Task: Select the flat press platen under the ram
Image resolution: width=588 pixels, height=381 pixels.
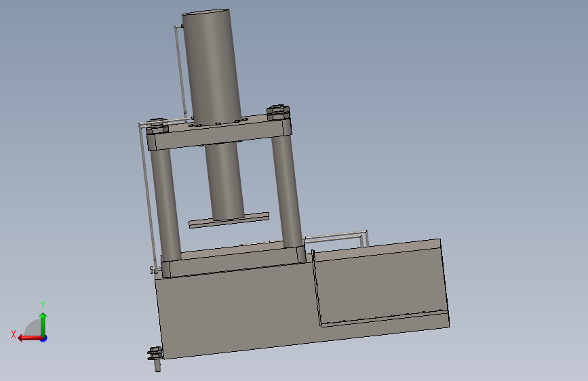Action: point(229,220)
